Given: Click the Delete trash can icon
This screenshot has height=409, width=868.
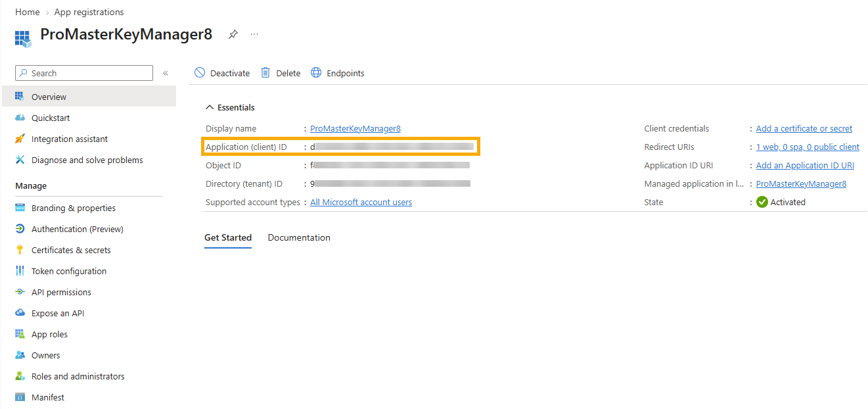Looking at the screenshot, I should 265,73.
